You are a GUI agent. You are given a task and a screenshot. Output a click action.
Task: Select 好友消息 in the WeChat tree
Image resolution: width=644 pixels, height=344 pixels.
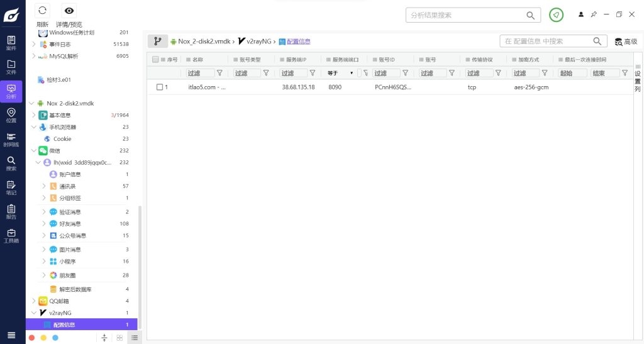tap(69, 224)
